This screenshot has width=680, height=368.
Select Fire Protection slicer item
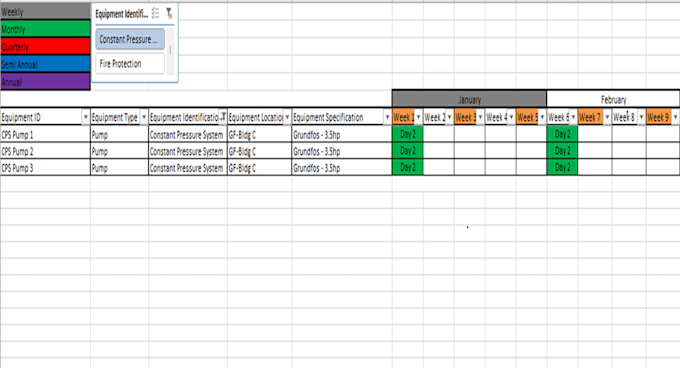coord(130,64)
